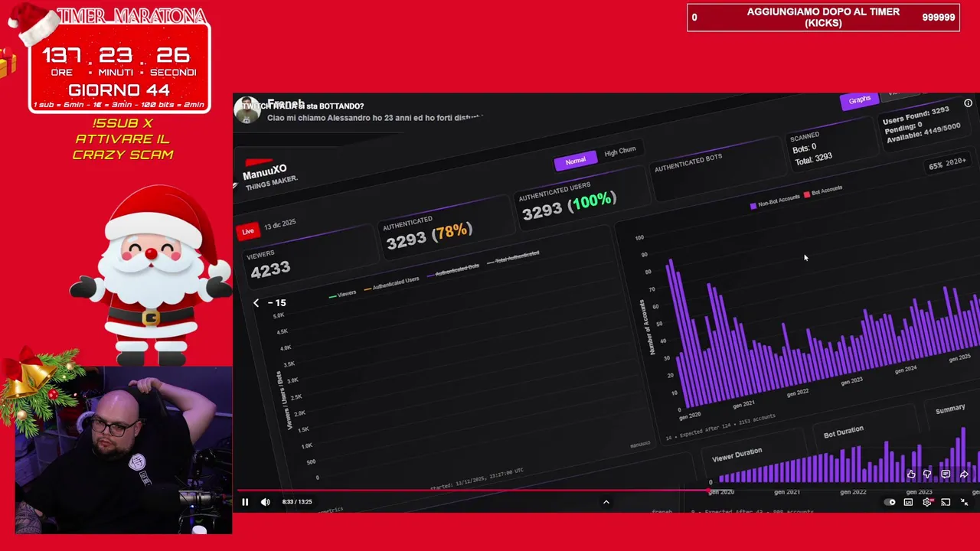Toggle the struck-through Total Authenticated legend item
980x551 pixels.
[513, 257]
